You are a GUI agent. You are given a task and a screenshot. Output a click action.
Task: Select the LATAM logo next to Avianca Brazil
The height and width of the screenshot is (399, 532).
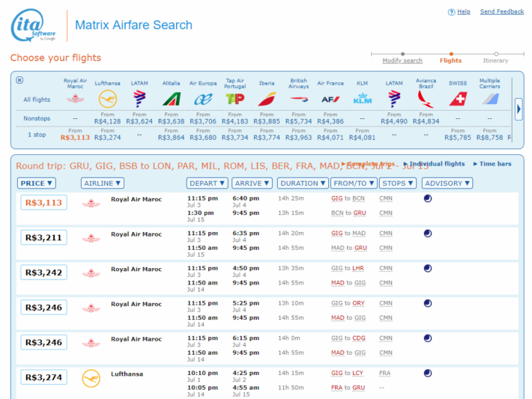coord(394,99)
